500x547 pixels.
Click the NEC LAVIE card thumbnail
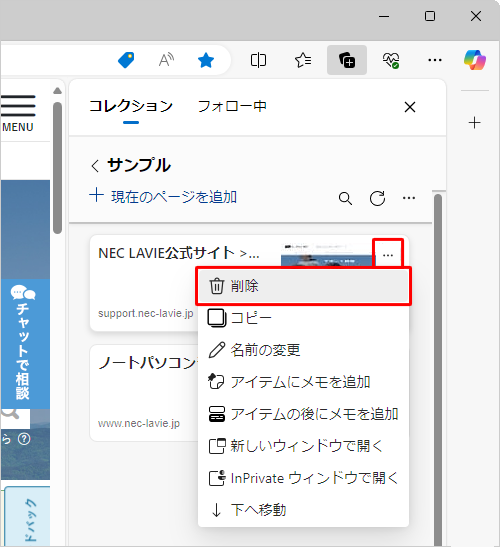(x=327, y=255)
